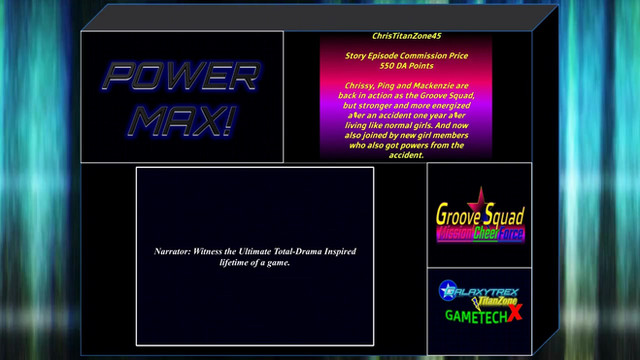Click the grey top face of box
Screen dimensions: 640x360
319,18
